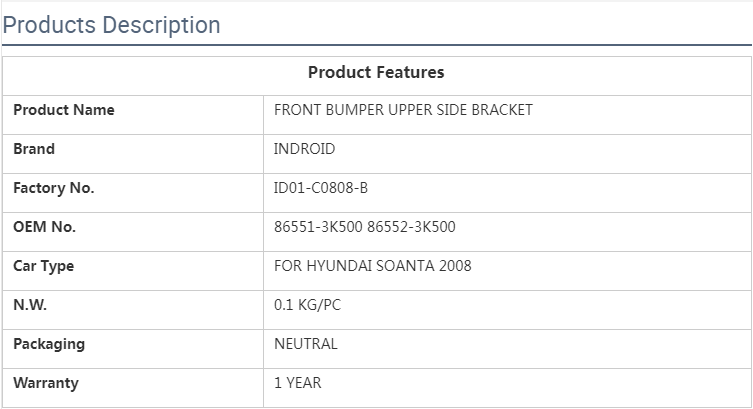Select the 0.1 KG/PC weight value
Image resolution: width=753 pixels, height=409 pixels.
[x=307, y=305]
